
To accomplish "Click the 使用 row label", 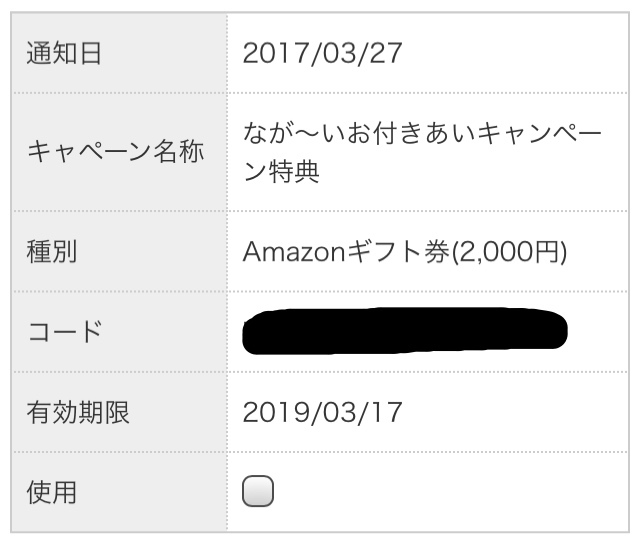I will pos(51,492).
